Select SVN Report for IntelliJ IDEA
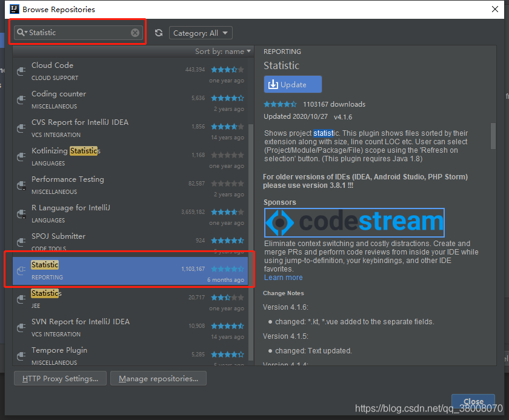509x420 pixels. point(130,328)
